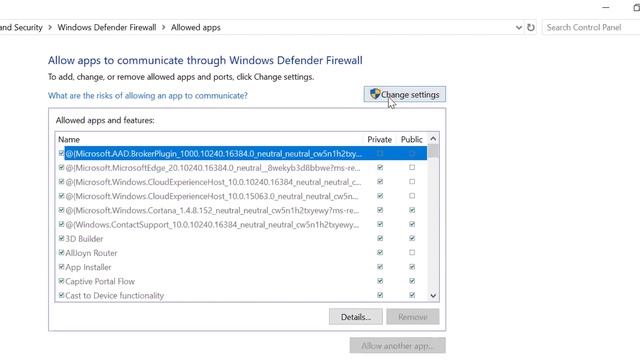Select the Windows.ContactSupport row
This screenshot has width=640, height=360.
242,224
